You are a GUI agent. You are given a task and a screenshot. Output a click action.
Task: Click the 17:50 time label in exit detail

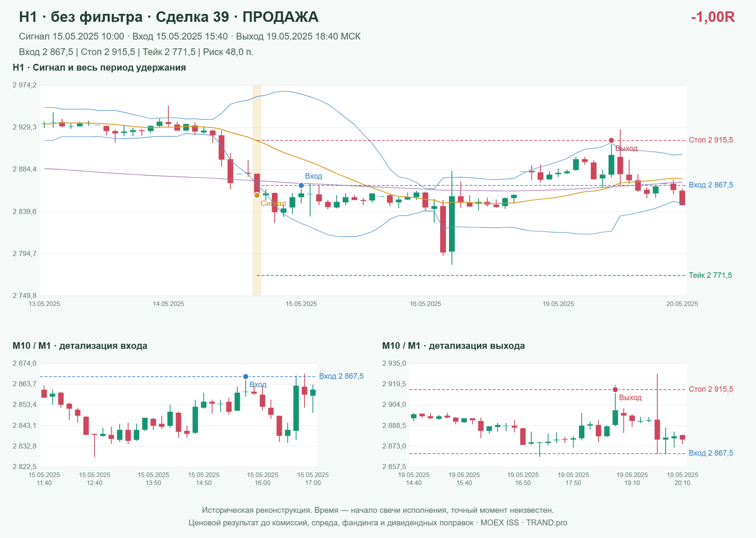573,483
